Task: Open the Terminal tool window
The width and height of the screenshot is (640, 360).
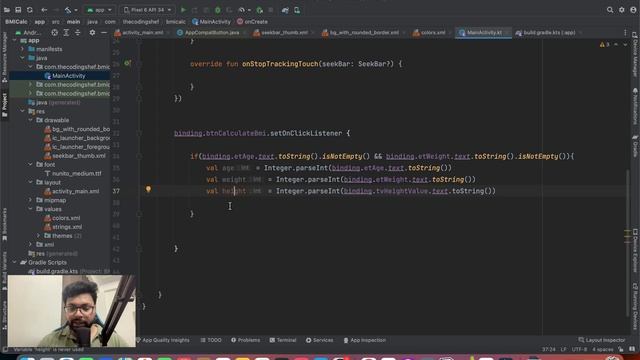Action: [x=283, y=340]
